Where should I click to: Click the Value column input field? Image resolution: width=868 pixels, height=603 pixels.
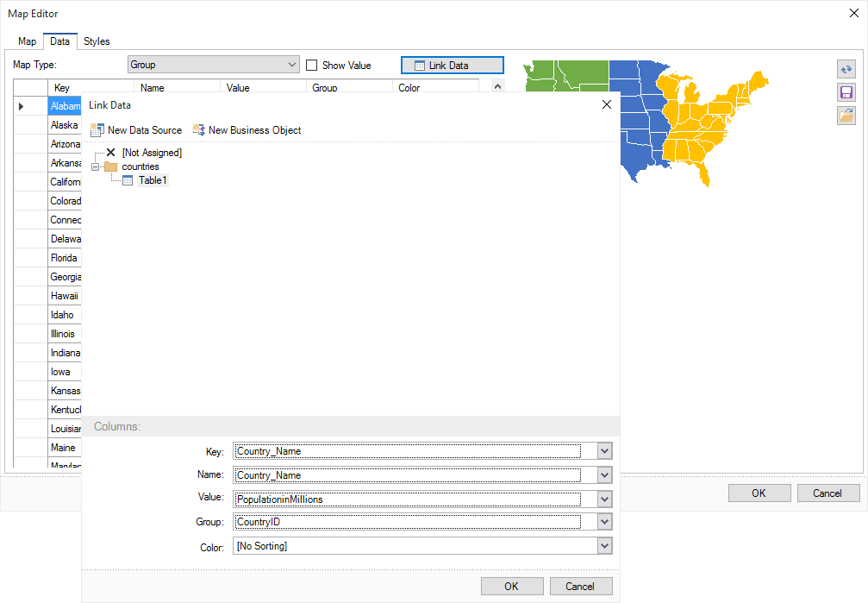point(407,499)
